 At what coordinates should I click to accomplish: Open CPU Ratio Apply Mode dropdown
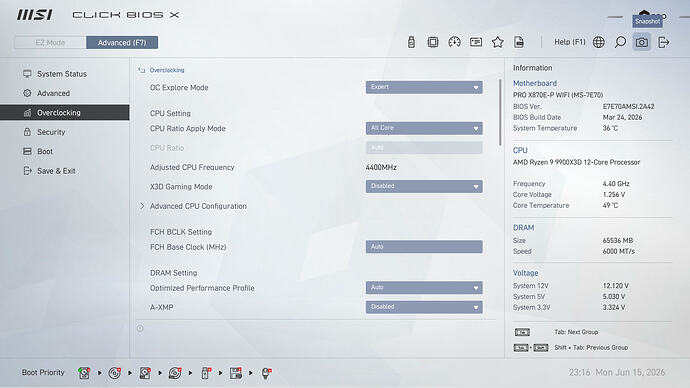[424, 128]
